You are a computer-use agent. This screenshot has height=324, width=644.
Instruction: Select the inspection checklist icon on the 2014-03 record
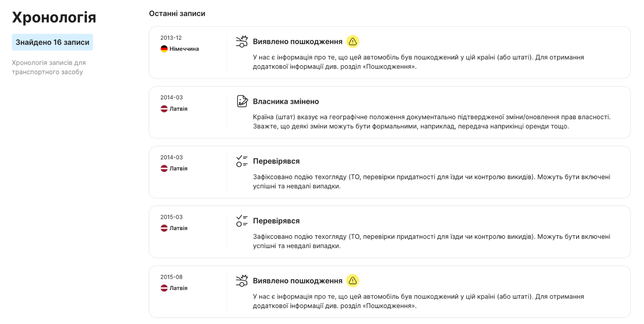pyautogui.click(x=241, y=161)
